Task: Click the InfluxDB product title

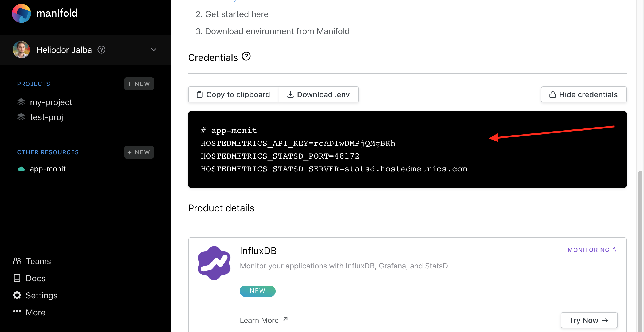Action: (x=258, y=251)
